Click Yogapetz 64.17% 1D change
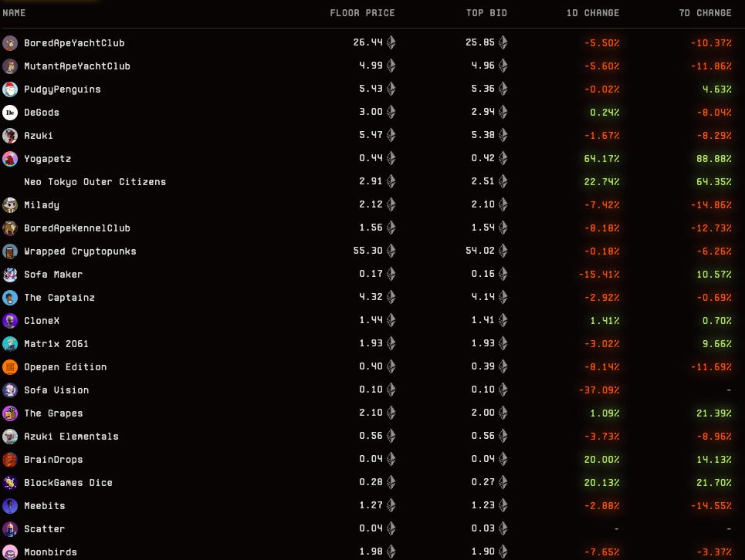Image resolution: width=745 pixels, height=560 pixels. [x=601, y=158]
